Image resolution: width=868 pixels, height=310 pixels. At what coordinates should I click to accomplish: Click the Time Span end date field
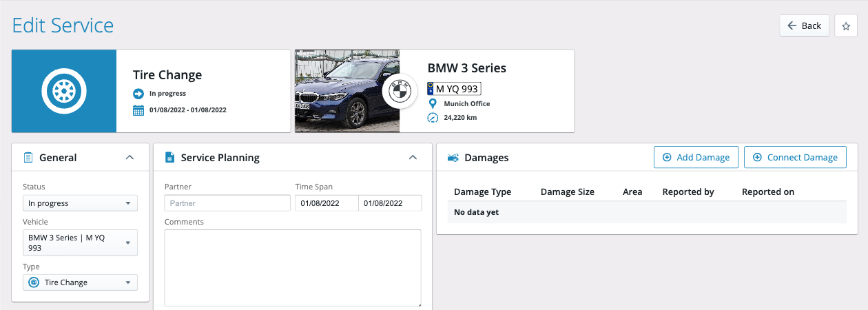pyautogui.click(x=390, y=203)
